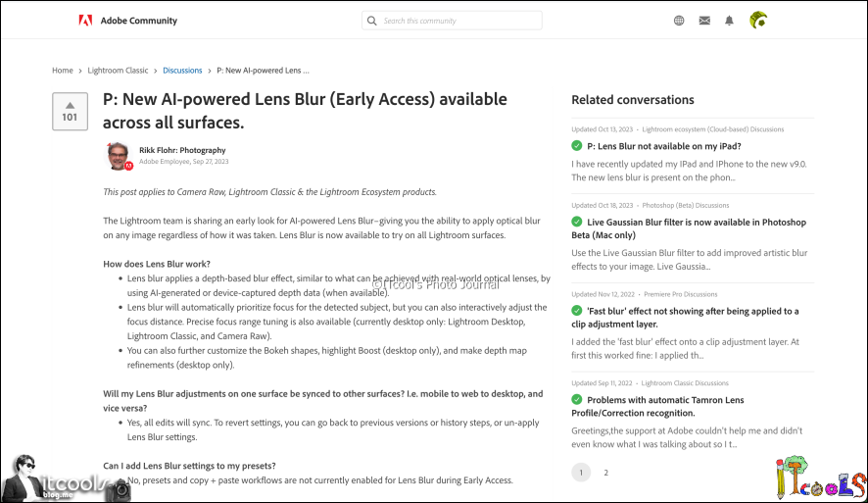Show notifications via the bell icon
The height and width of the screenshot is (503, 868).
pos(729,20)
